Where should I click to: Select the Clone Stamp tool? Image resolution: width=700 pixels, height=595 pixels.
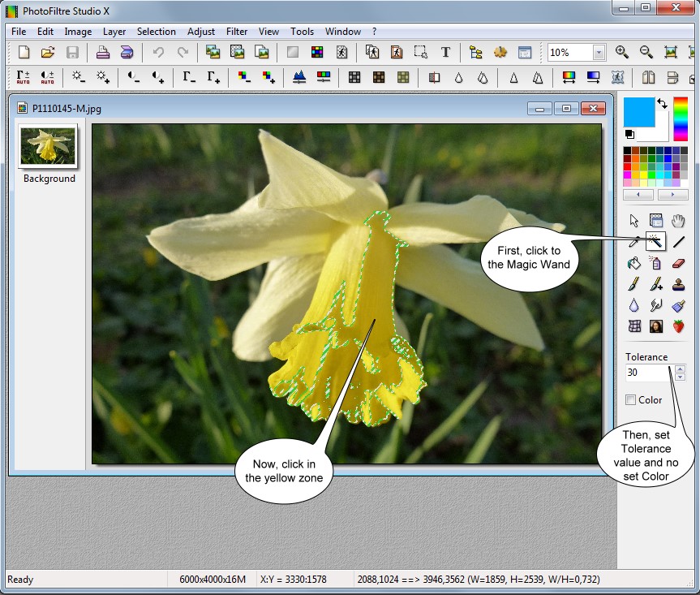pos(679,284)
